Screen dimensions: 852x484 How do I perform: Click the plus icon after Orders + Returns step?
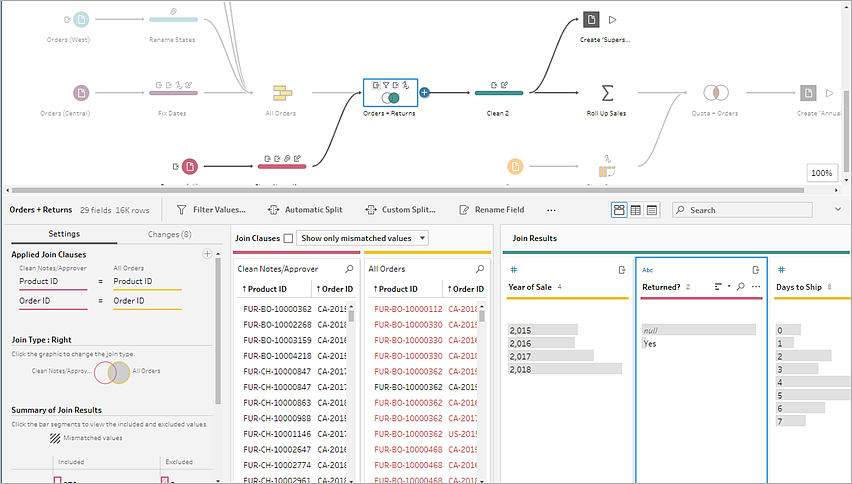pos(424,93)
